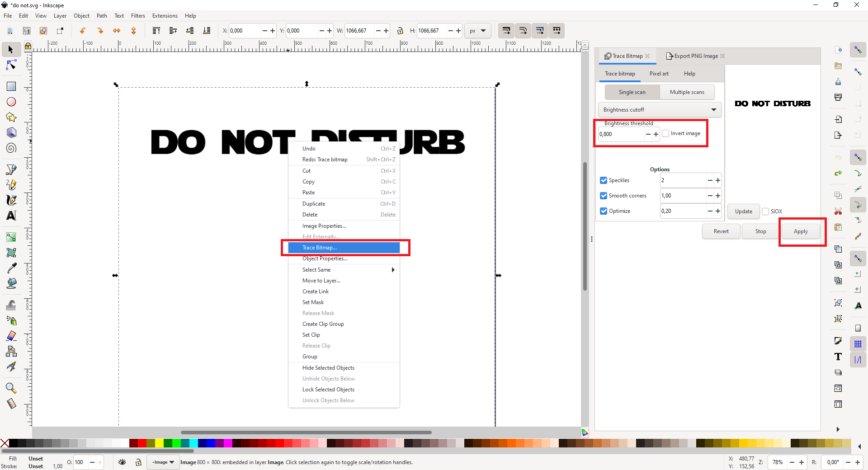Open the px units dropdown

pyautogui.click(x=477, y=31)
